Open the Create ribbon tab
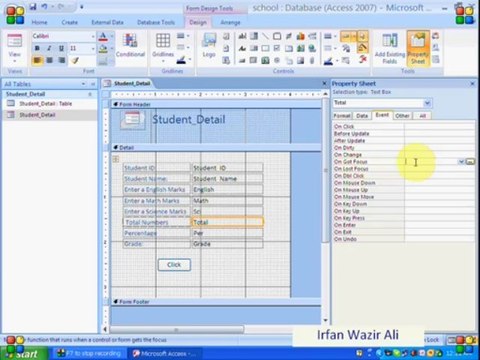The width and height of the screenshot is (480, 360). point(69,22)
